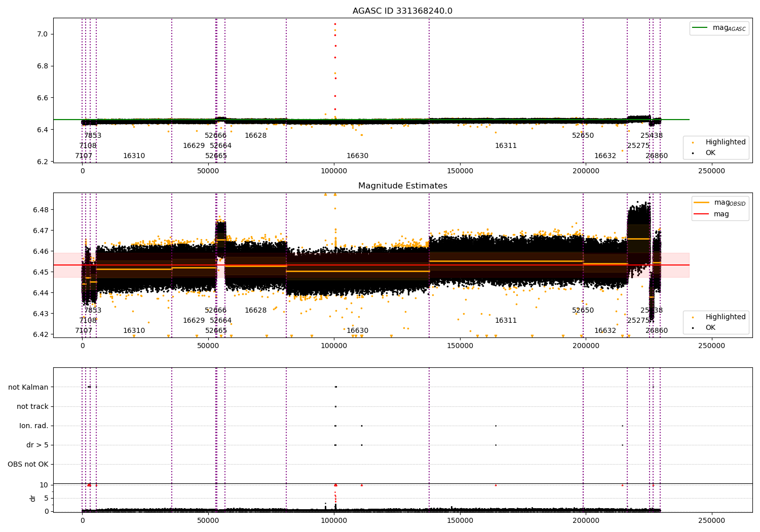760x532 pixels.
Task: Click 'Highlighted' legend entry in Magnitude Estimates plot
Action: pyautogui.click(x=726, y=317)
